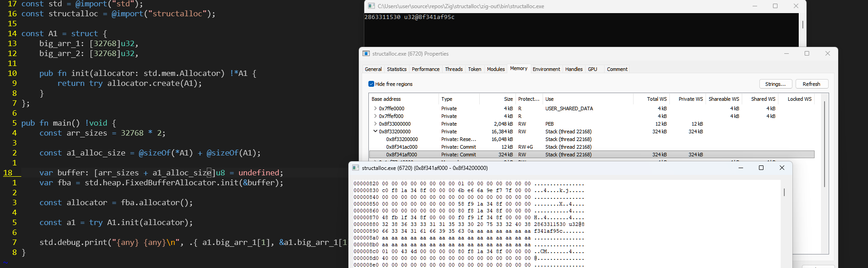Screen dimensions: 868x268
Task: Sort regions by the Size column
Action: (508, 99)
